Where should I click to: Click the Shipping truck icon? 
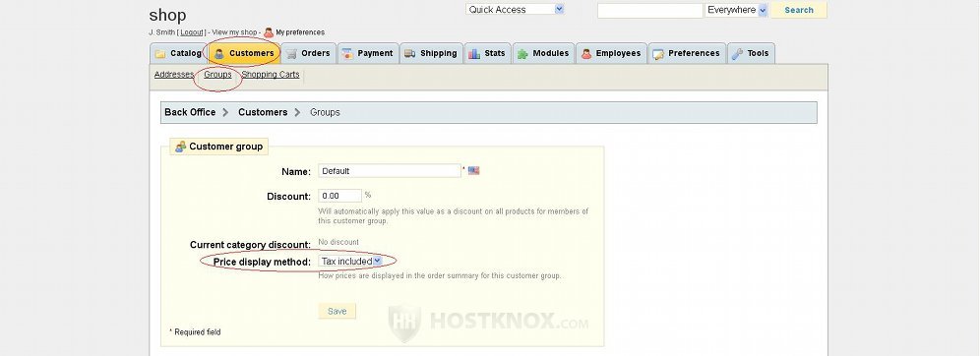pyautogui.click(x=410, y=54)
